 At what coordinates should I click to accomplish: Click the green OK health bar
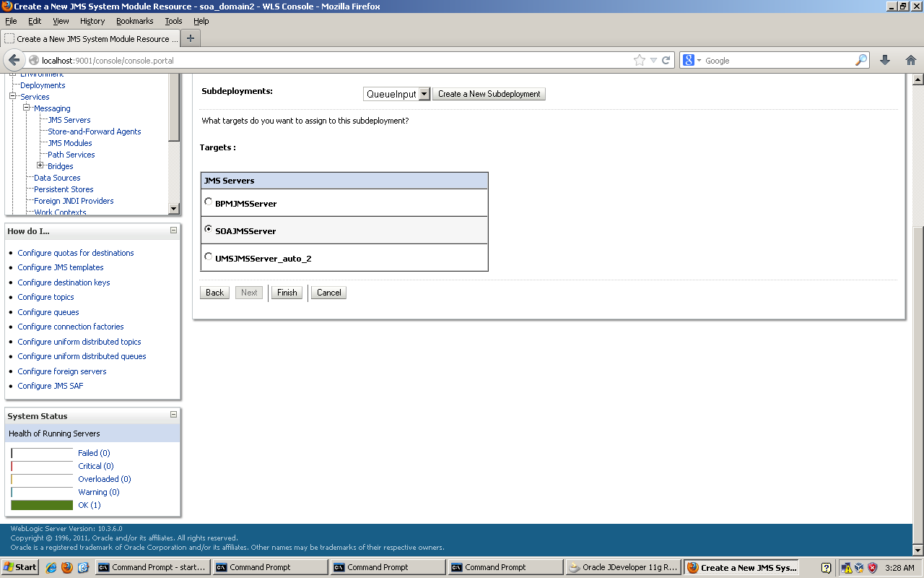pos(41,504)
